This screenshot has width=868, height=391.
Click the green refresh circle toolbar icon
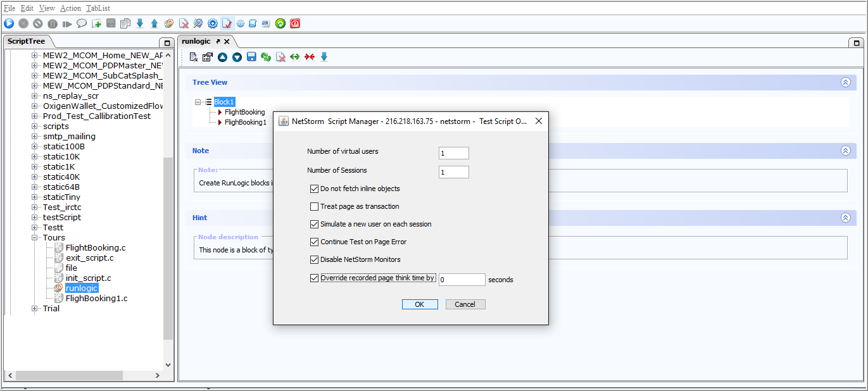pos(280,23)
